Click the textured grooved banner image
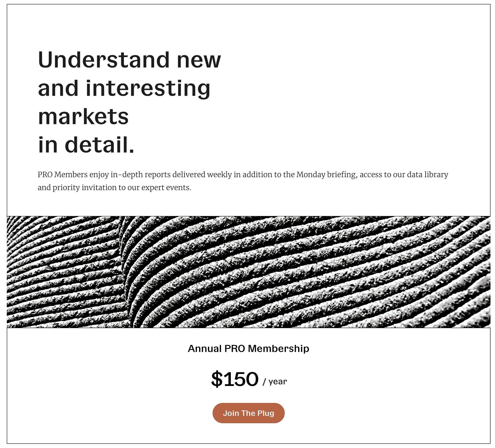Screen dimensions: 495x448 [x=248, y=272]
